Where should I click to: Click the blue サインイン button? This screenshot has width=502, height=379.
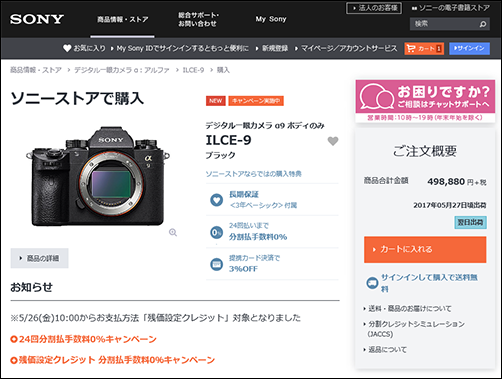click(469, 49)
